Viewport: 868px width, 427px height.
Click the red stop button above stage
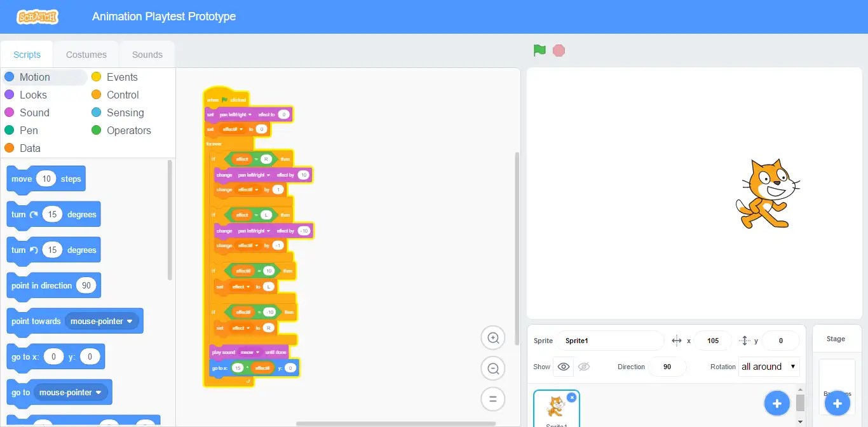[x=559, y=50]
